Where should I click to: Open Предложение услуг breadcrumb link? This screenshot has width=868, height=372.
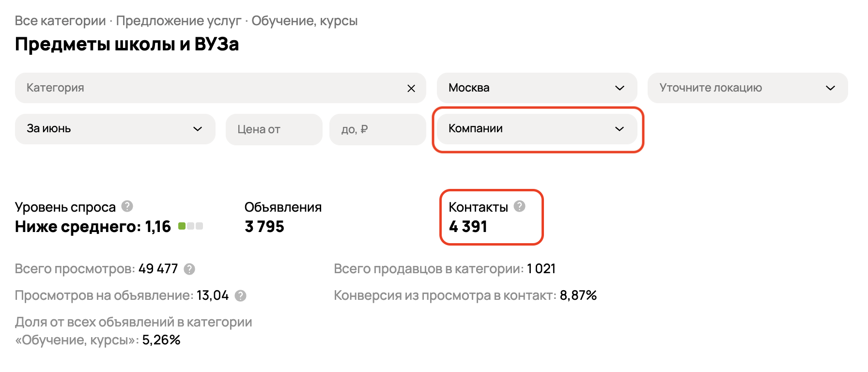coord(179,21)
